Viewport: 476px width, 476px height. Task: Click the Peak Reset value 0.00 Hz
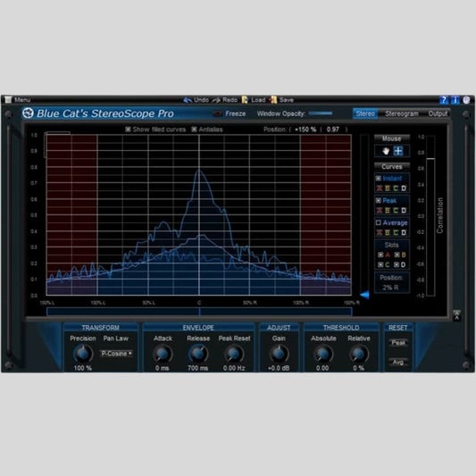coord(234,368)
